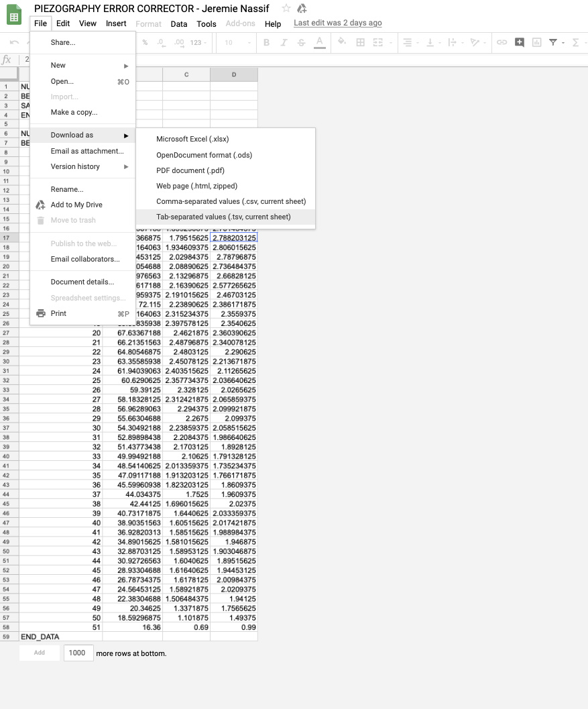Screen dimensions: 588x709
Task: Choose Tab-separated values (.tsv) download option
Action: pyautogui.click(x=223, y=217)
